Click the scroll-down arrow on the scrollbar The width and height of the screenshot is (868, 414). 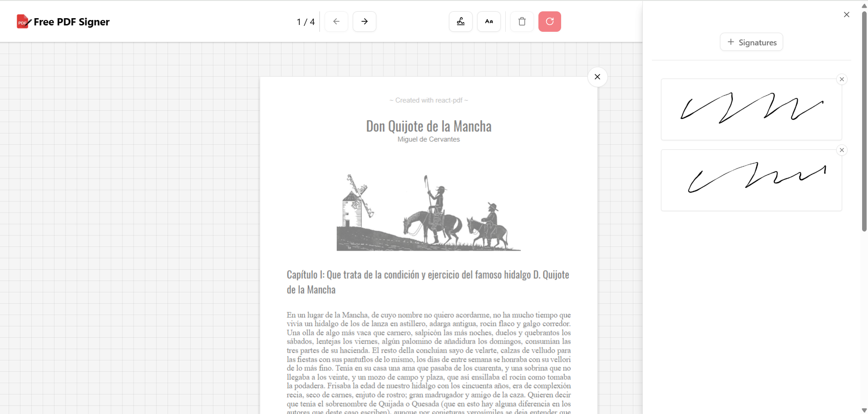point(863,409)
